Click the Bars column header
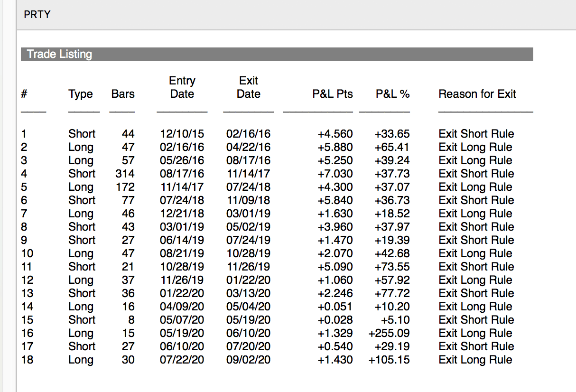The width and height of the screenshot is (576, 392). tap(123, 94)
